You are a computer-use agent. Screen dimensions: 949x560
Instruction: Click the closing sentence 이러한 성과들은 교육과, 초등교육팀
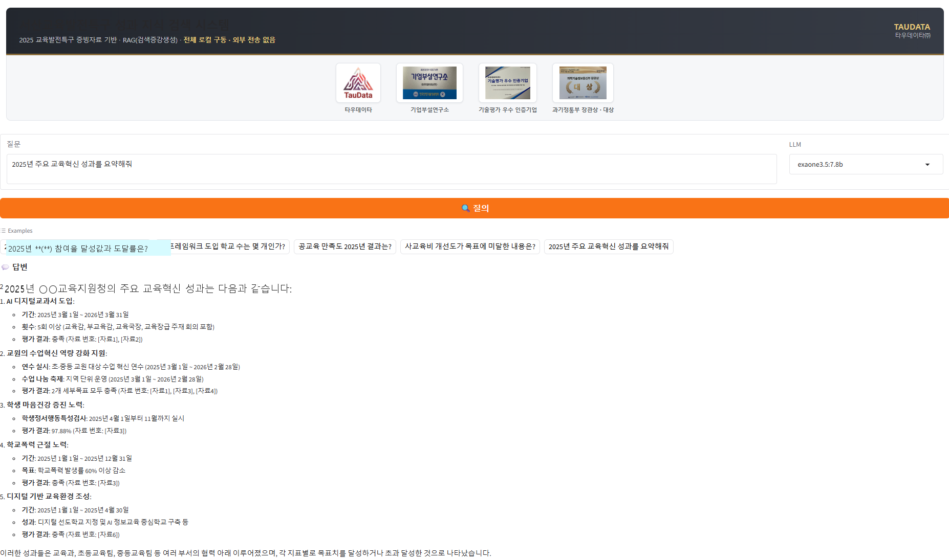pyautogui.click(x=246, y=553)
